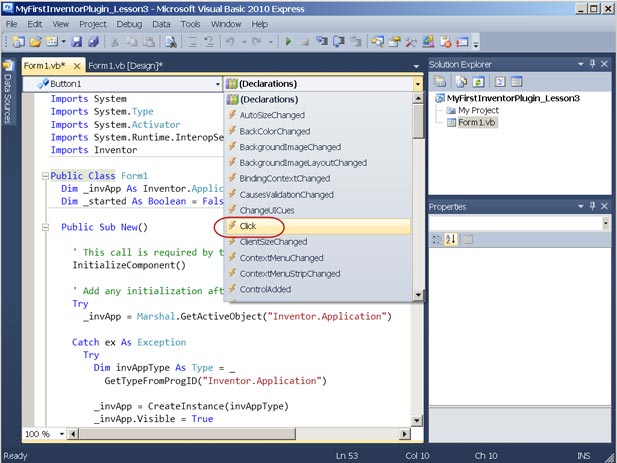Click the Save All toolbar icon
Image resolution: width=617 pixels, height=463 pixels.
coord(94,42)
